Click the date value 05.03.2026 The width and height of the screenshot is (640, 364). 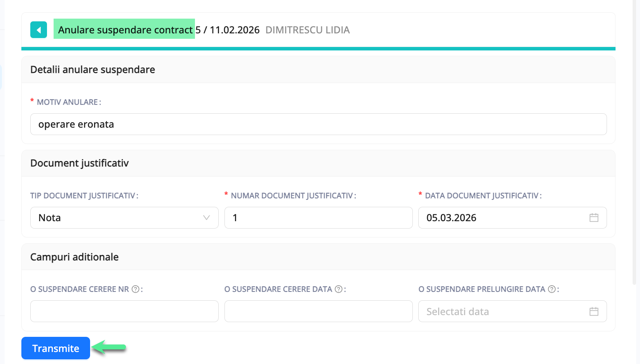coord(451,218)
